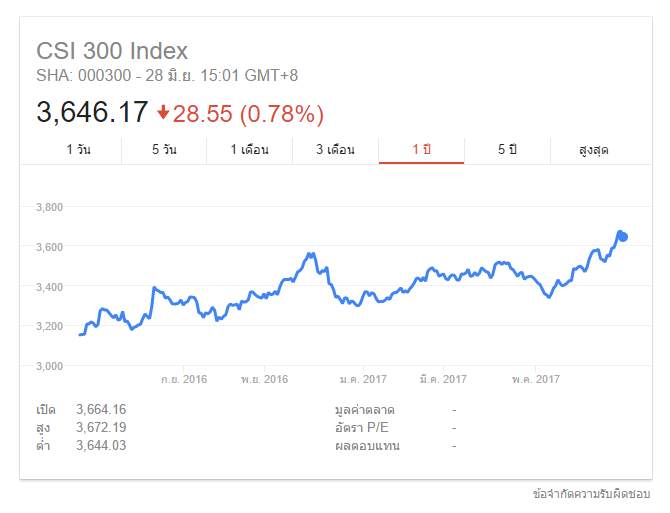Open the ข้อจำกัดความรับผิดชอบ disclaimer link
The height and width of the screenshot is (513, 670).
[x=591, y=494]
